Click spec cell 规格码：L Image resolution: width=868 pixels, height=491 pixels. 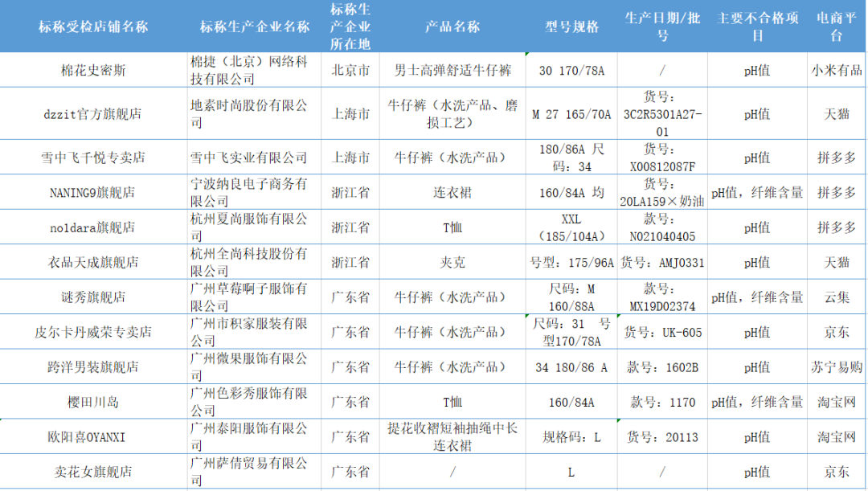(572, 436)
